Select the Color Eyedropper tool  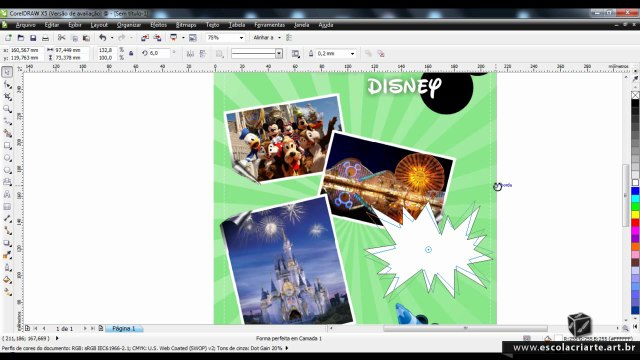(x=7, y=256)
